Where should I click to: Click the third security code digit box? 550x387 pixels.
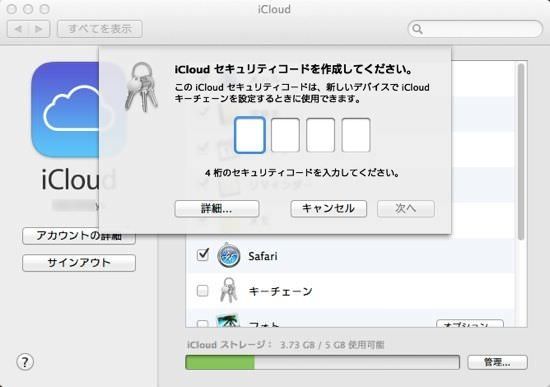click(321, 135)
